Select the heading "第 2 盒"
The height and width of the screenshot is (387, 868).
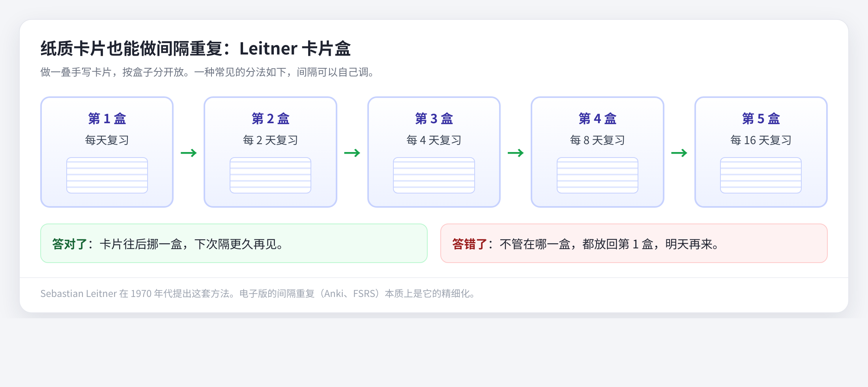[x=270, y=118]
